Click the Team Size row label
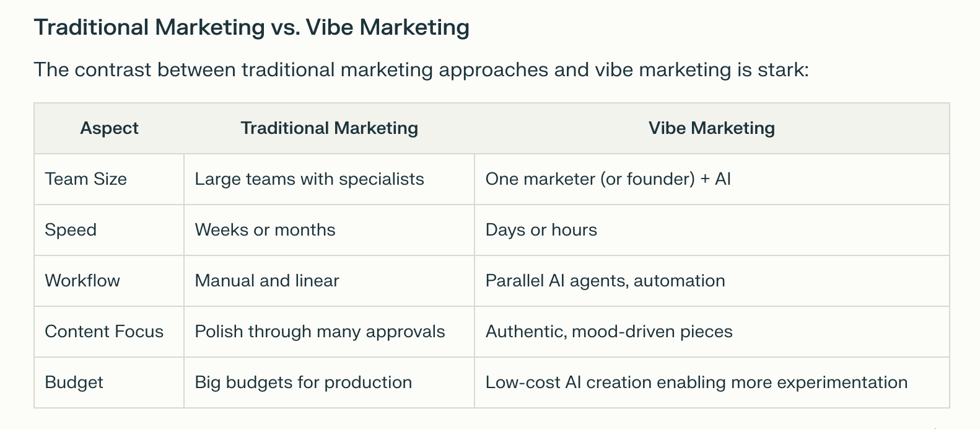980x429 pixels. pyautogui.click(x=109, y=179)
